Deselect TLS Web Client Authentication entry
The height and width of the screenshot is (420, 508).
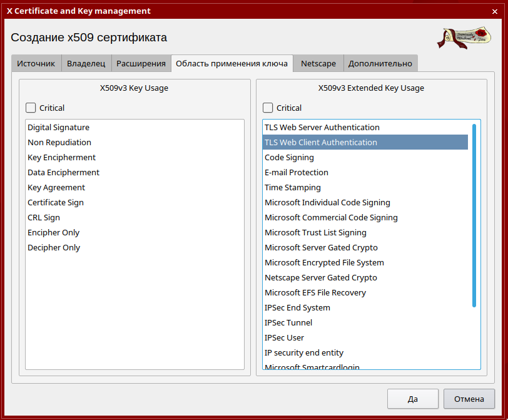coord(320,142)
